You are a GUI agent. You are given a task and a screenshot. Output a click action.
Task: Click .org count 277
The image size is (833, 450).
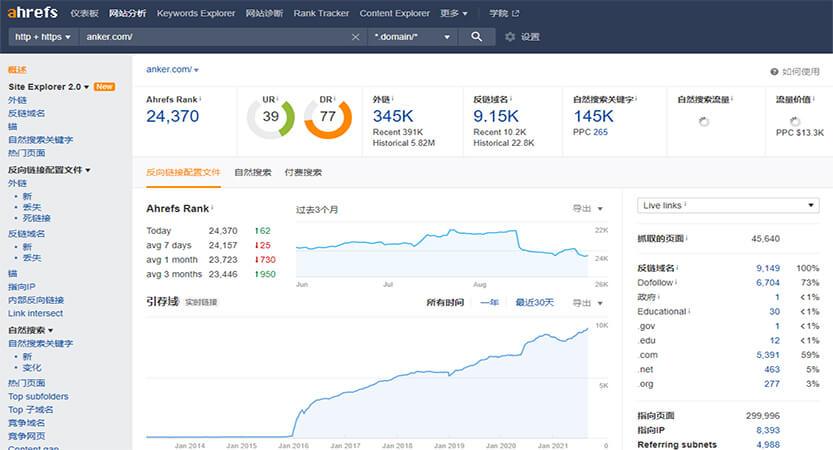coord(772,384)
